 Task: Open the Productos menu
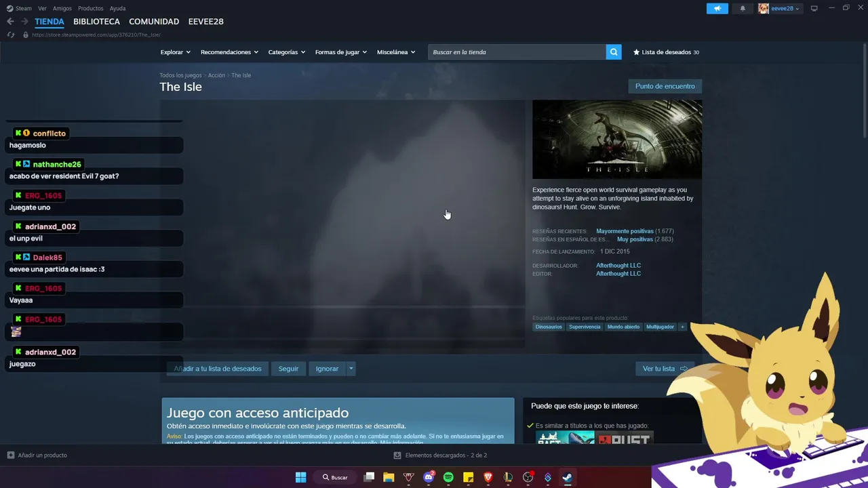point(91,8)
